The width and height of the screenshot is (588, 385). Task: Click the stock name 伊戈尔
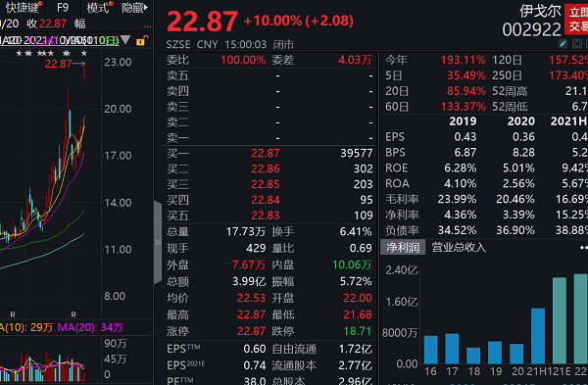(540, 11)
